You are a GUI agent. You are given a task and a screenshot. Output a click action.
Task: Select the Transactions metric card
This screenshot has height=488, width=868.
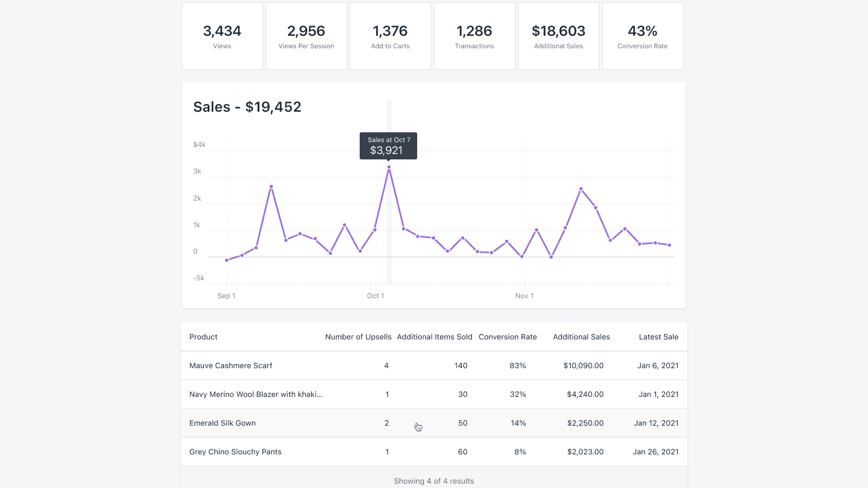coord(474,35)
